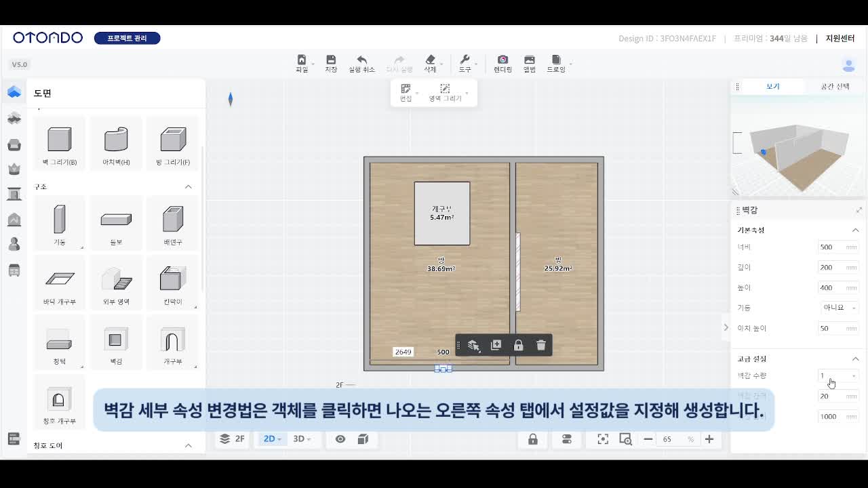This screenshot has width=868, height=488.
Task: Open the 지원센터 link
Action: [x=840, y=39]
